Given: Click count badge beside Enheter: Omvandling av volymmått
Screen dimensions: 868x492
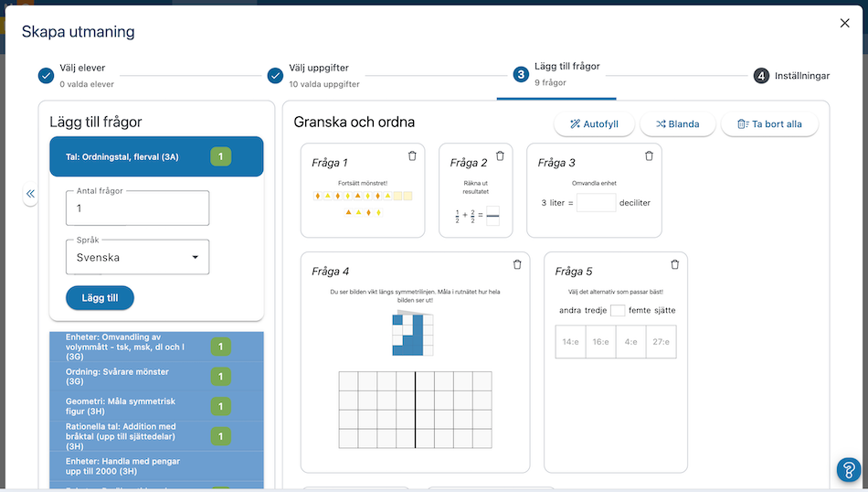Looking at the screenshot, I should (220, 347).
